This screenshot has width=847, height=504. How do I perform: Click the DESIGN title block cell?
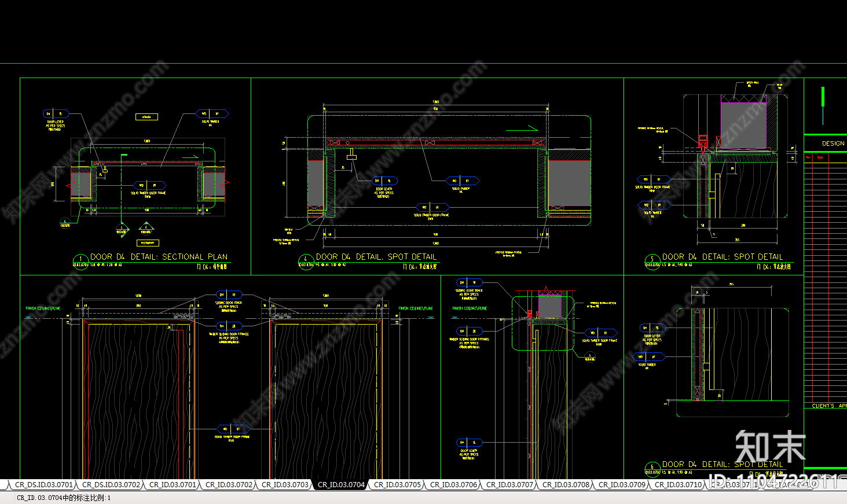833,144
